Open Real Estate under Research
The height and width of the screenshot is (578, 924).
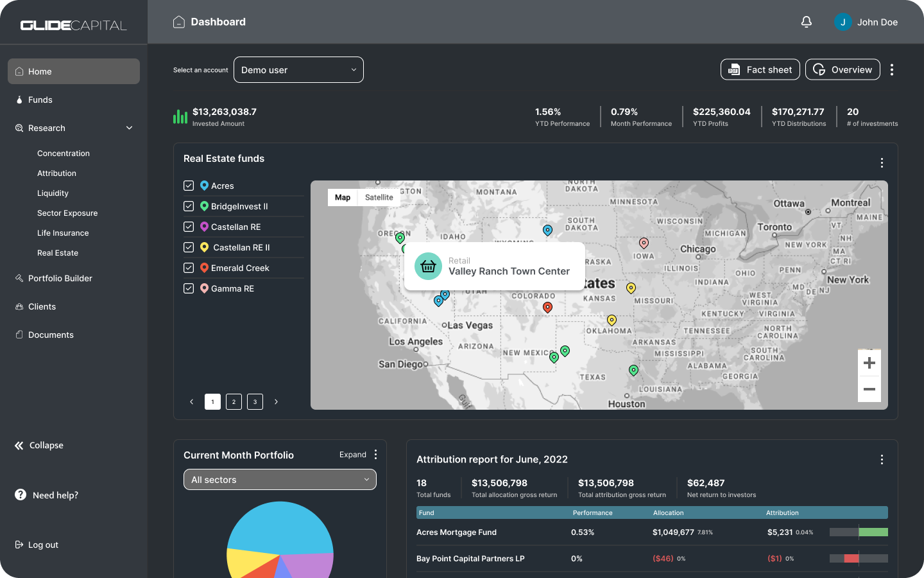[x=58, y=252]
